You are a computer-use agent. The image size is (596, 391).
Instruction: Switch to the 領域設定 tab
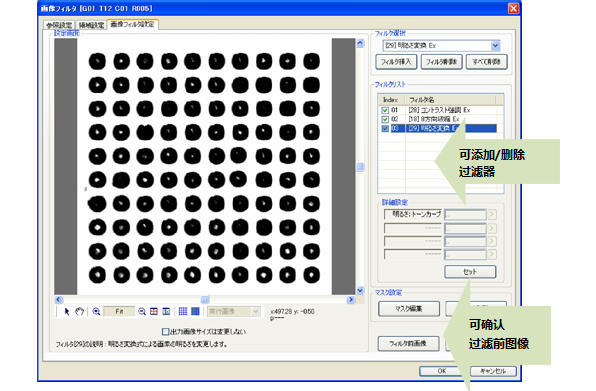(x=91, y=25)
